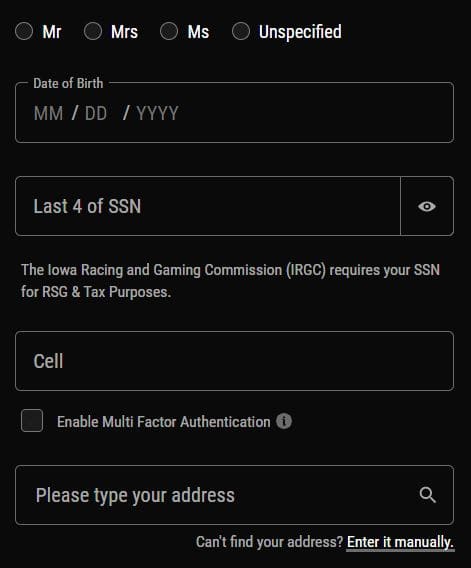Click the Mrs label text
The width and height of the screenshot is (471, 568).
(124, 32)
